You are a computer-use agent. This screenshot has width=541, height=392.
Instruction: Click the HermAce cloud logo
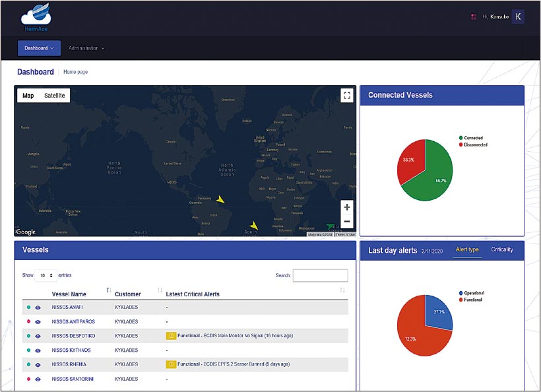pyautogui.click(x=36, y=18)
